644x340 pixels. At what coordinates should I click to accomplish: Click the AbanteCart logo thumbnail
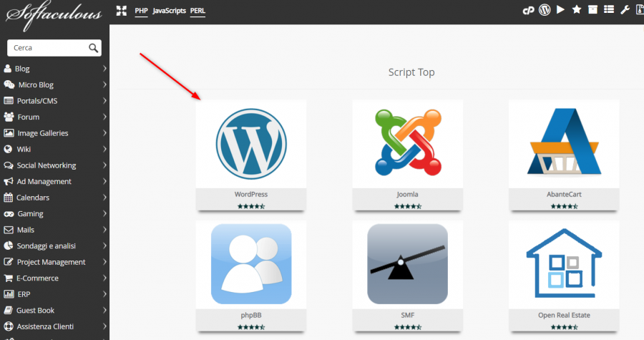564,142
